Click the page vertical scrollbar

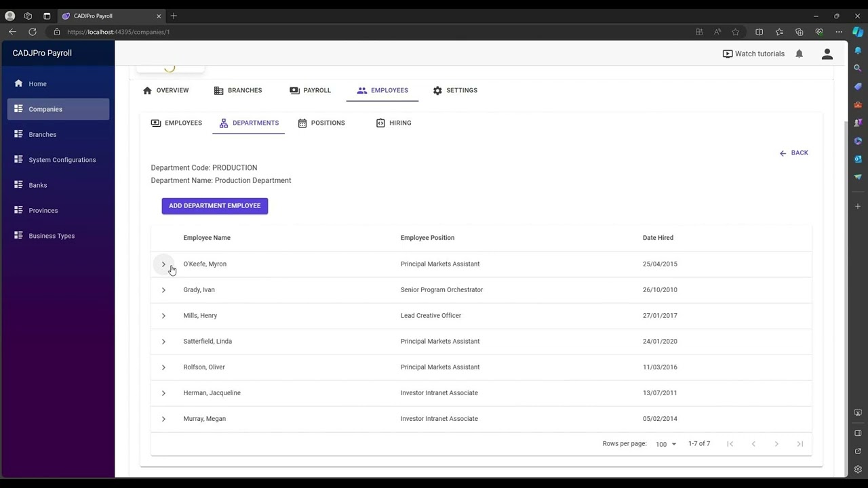[845, 298]
